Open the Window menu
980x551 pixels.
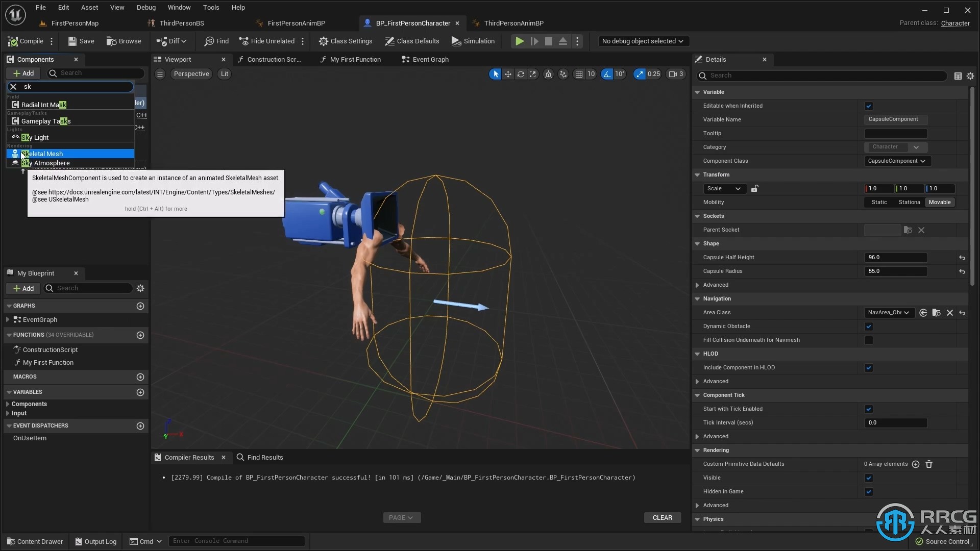pos(179,7)
